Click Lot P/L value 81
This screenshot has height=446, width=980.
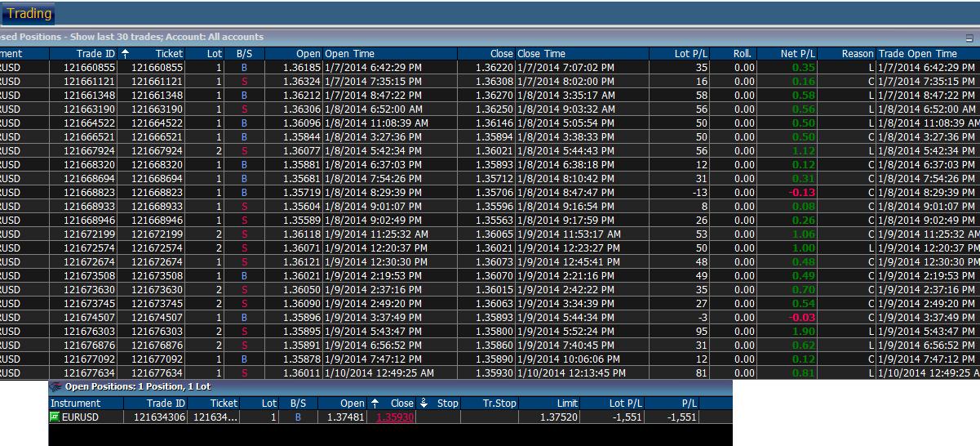click(702, 372)
